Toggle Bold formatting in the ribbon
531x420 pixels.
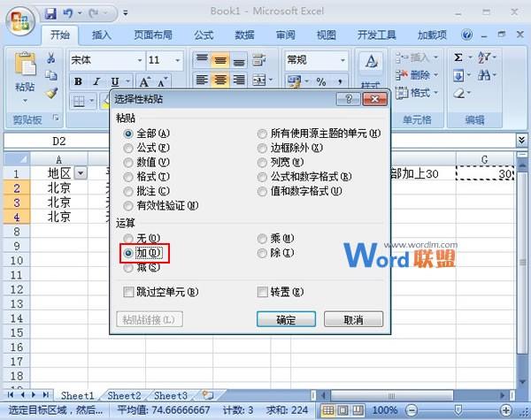[x=78, y=81]
